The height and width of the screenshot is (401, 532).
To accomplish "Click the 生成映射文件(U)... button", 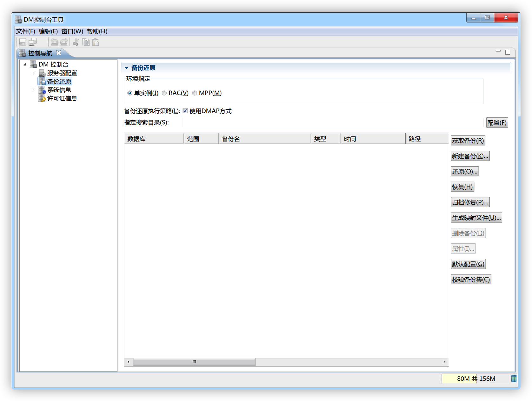I will coord(476,218).
